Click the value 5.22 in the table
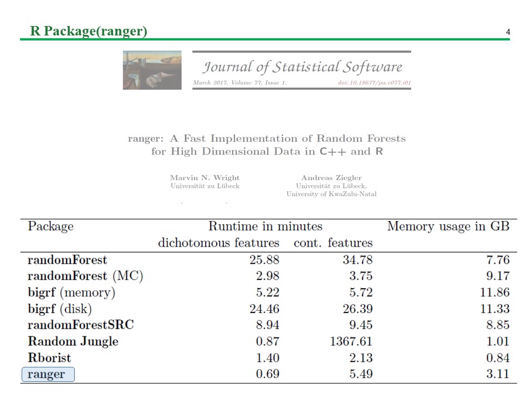 (x=268, y=293)
